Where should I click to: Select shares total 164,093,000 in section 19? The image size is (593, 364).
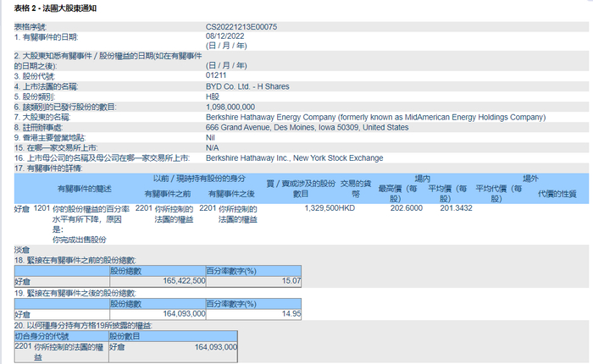coord(184,314)
